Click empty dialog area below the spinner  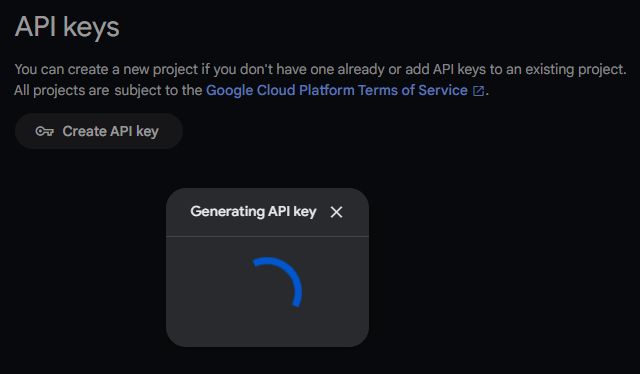coord(267,327)
